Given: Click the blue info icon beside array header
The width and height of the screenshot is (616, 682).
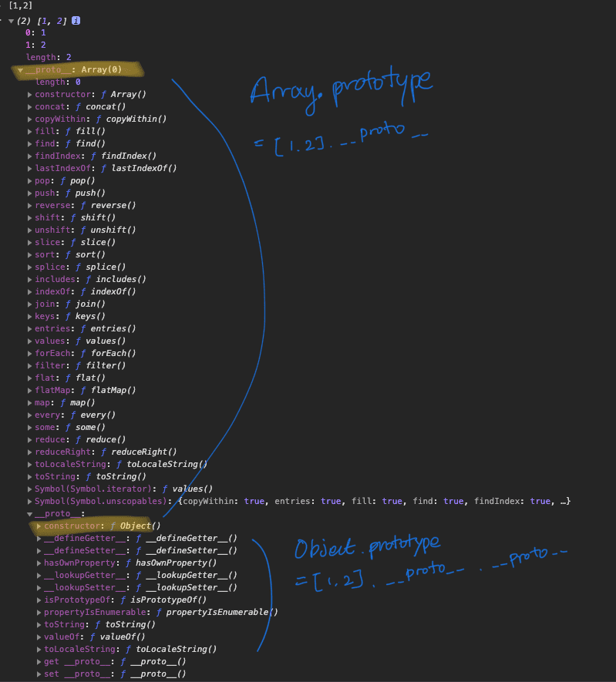Looking at the screenshot, I should coord(76,21).
